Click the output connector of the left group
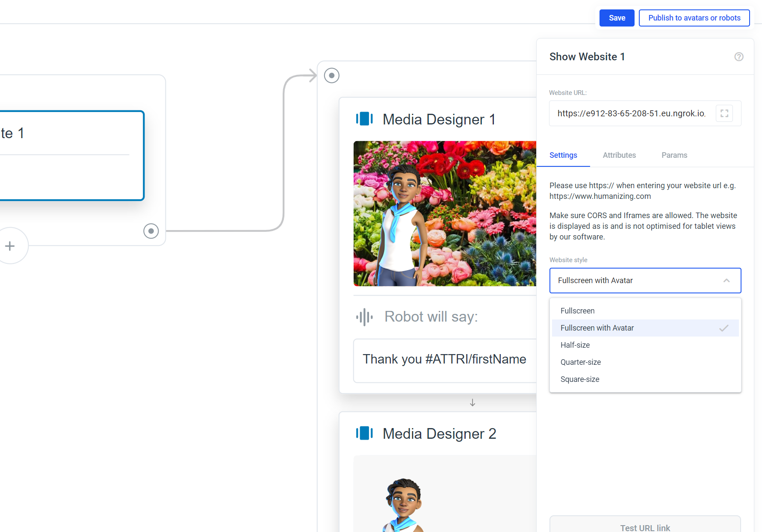Viewport: 762px width, 532px height. coord(151,231)
